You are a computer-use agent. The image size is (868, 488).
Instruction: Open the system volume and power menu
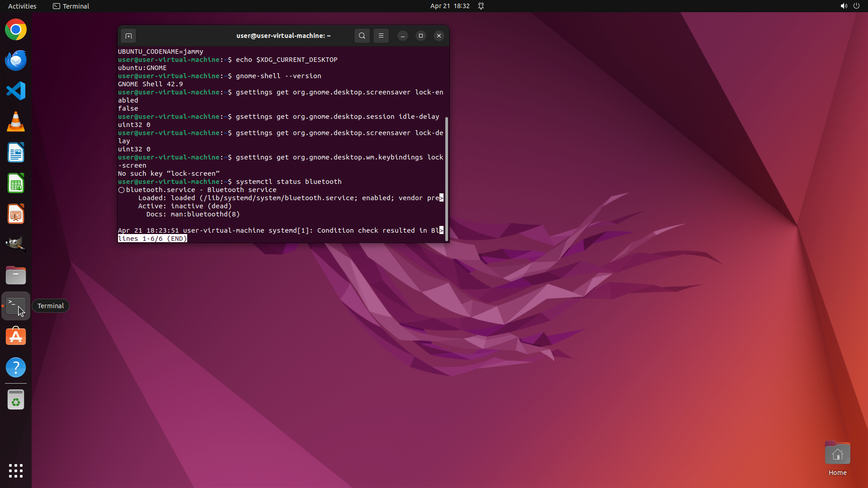point(849,6)
